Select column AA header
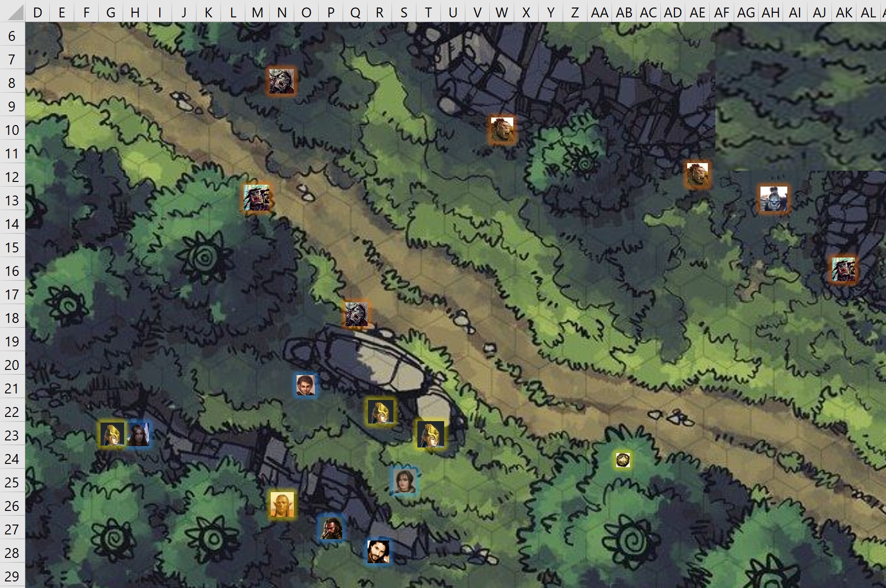The width and height of the screenshot is (886, 588). click(x=600, y=13)
